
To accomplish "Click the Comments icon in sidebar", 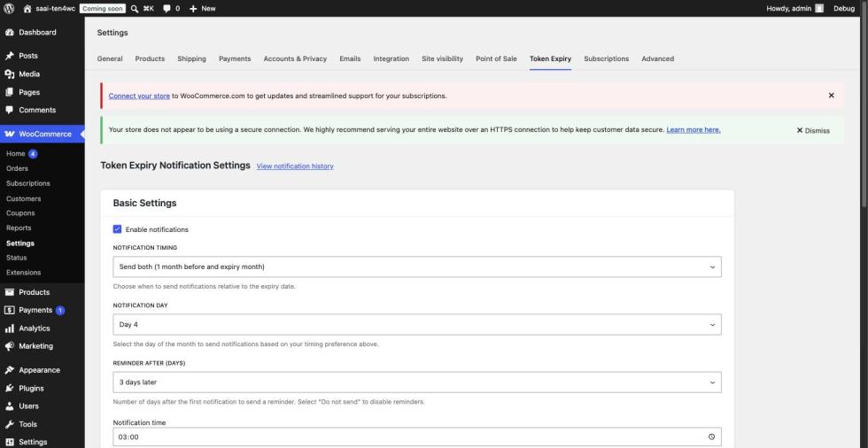I will (x=10, y=110).
